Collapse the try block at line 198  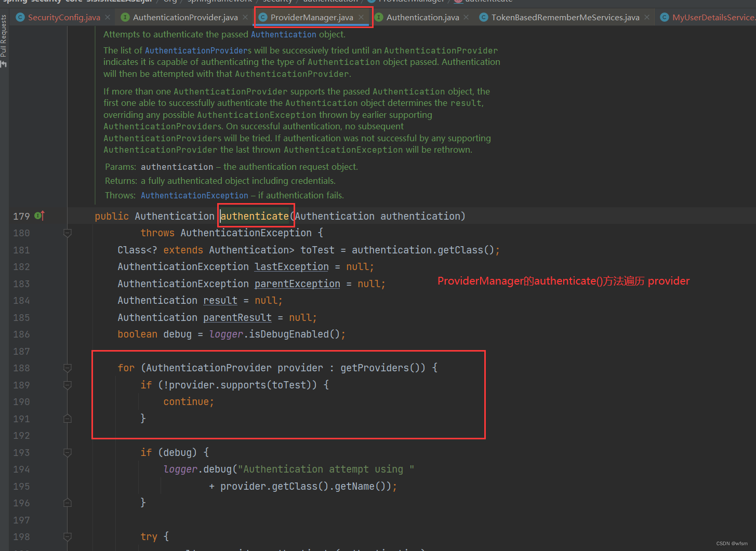coord(67,536)
